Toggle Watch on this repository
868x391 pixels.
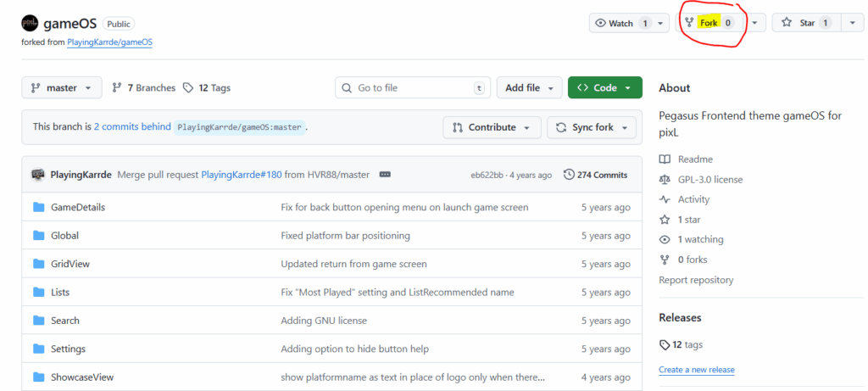621,23
